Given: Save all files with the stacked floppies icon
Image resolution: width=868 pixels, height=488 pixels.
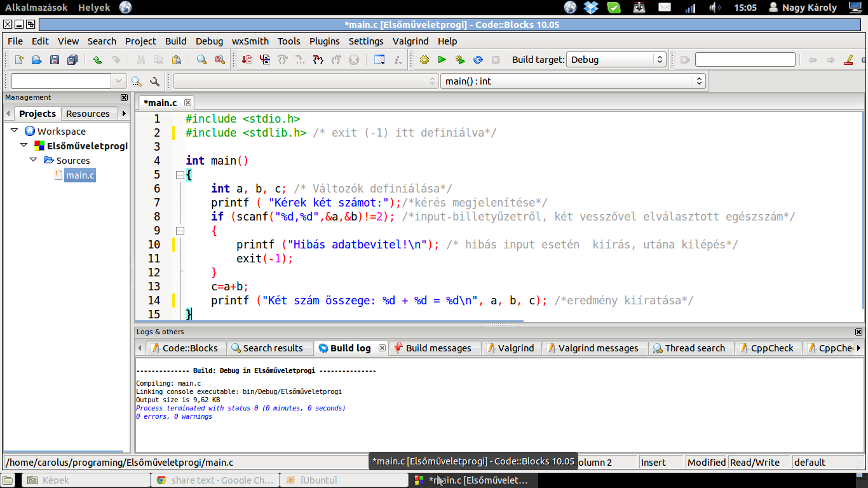Looking at the screenshot, I should [72, 60].
